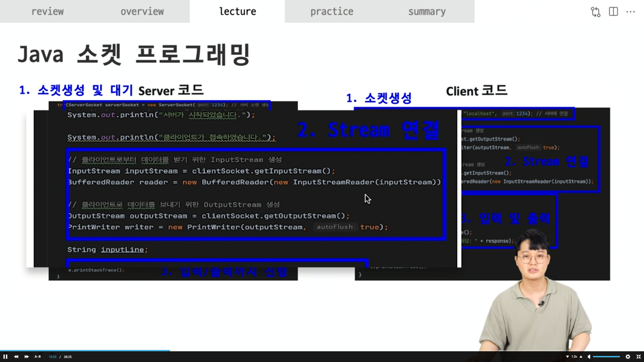Open the more actions ellipsis menu
Screen dimensions: 644x362
(x=631, y=12)
